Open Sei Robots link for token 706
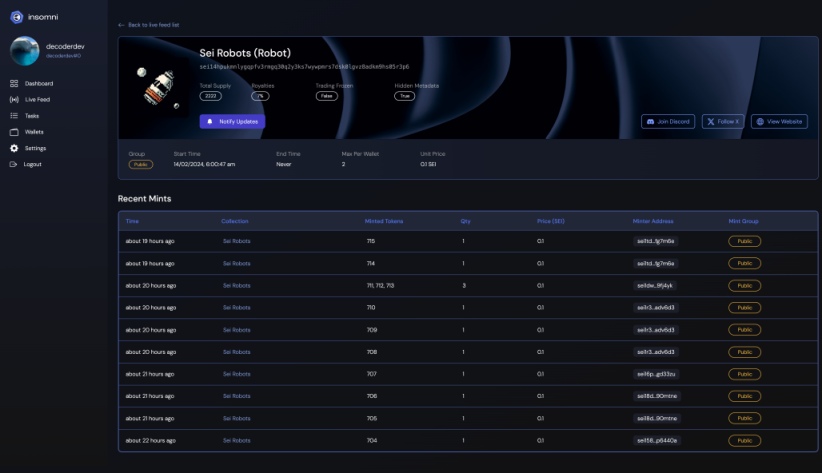Viewport: 822px width, 473px height. pyautogui.click(x=236, y=396)
